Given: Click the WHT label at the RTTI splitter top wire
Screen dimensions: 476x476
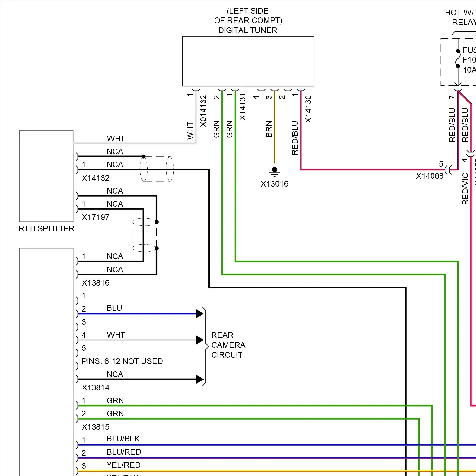Looking at the screenshot, I should point(116,138).
